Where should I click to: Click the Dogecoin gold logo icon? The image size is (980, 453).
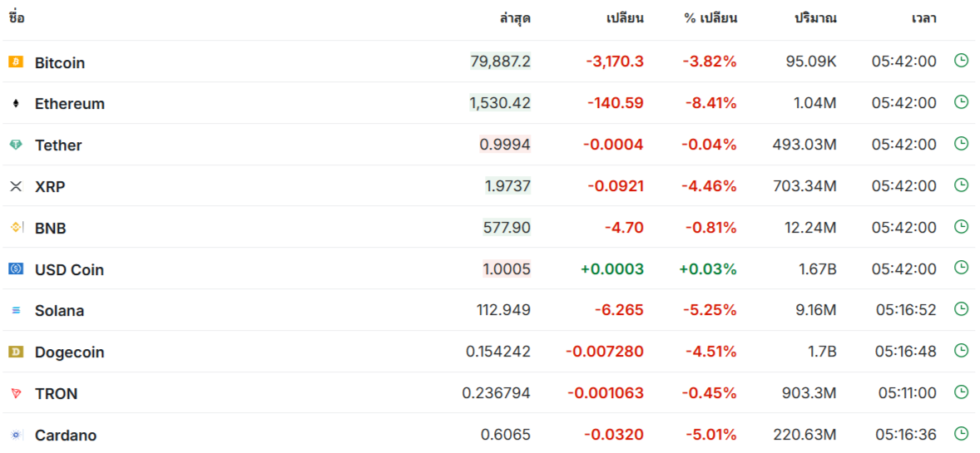(x=16, y=352)
